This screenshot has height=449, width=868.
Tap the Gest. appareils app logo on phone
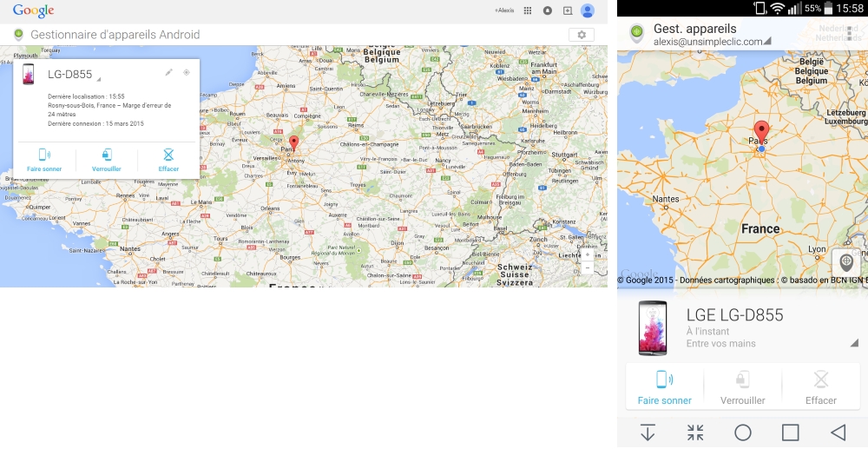[x=637, y=33]
